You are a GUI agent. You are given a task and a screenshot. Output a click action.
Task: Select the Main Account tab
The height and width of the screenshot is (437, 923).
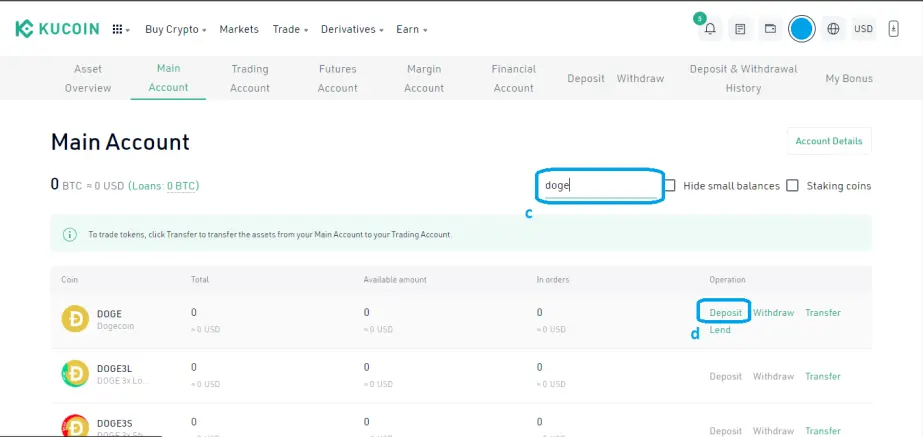(168, 78)
